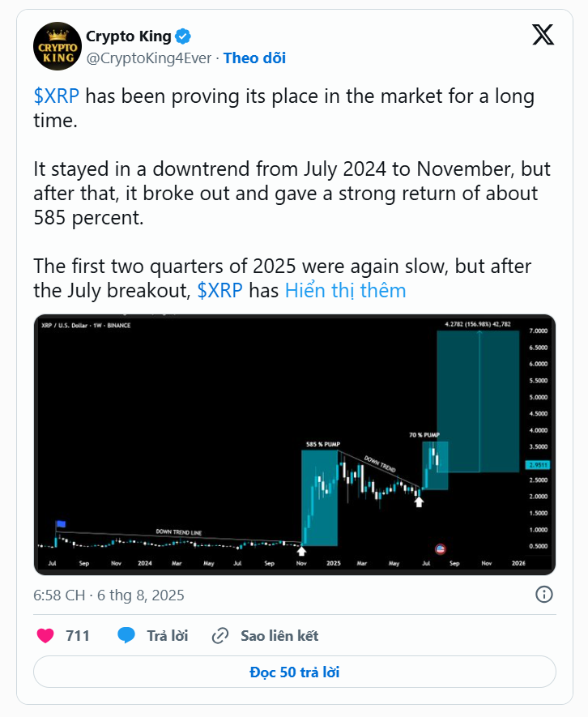Open the @CryptoKing4Ever handle link
Screen dimensions: 588x717
click(148, 58)
